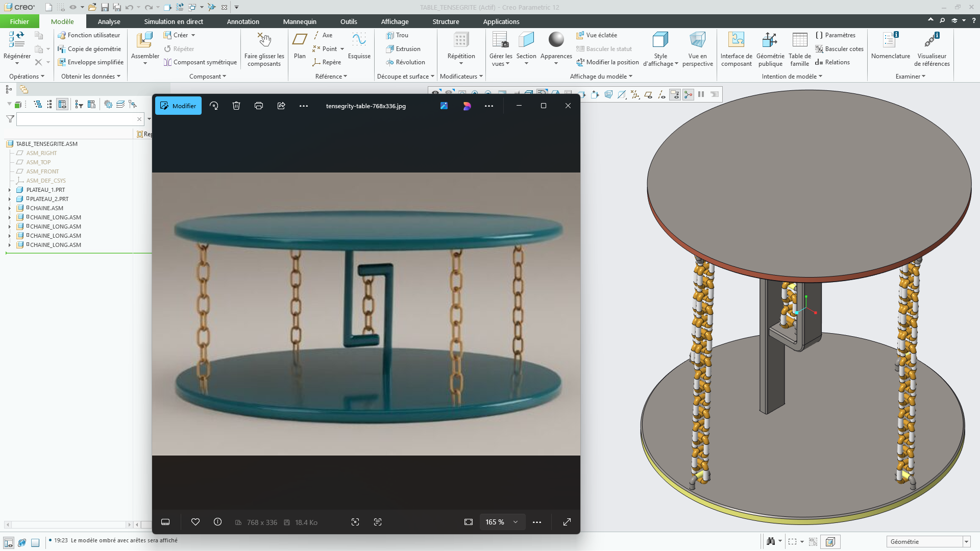Open the Opérations group dropdown
The image size is (980, 551).
(27, 77)
